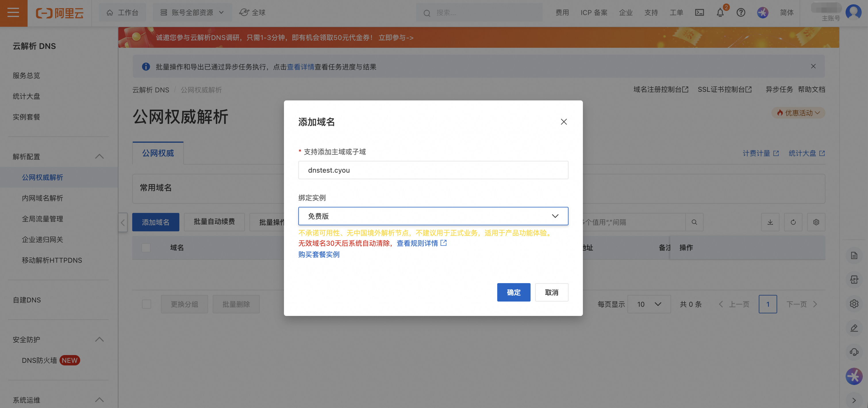This screenshot has height=408, width=868.
Task: Switch to 内网域名解析 in sidebar
Action: click(x=42, y=198)
